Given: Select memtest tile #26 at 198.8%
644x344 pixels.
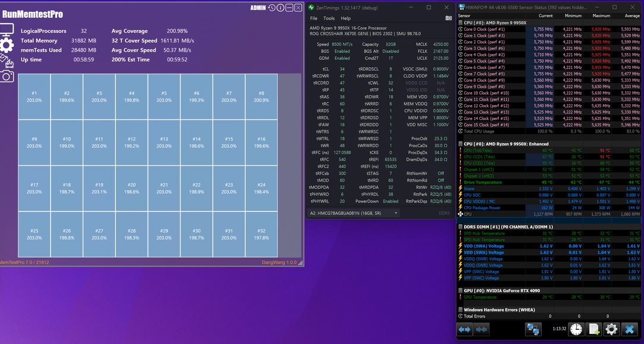Looking at the screenshot, I should tap(67, 235).
